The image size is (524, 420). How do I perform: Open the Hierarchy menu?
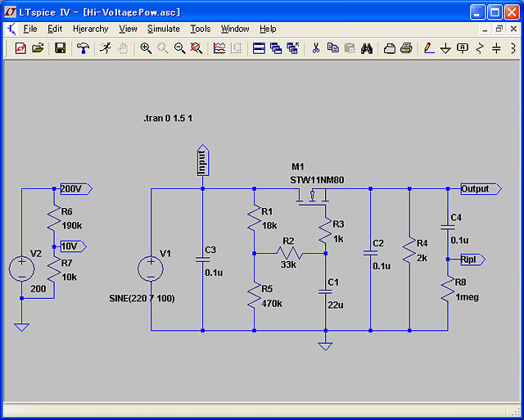point(91,29)
